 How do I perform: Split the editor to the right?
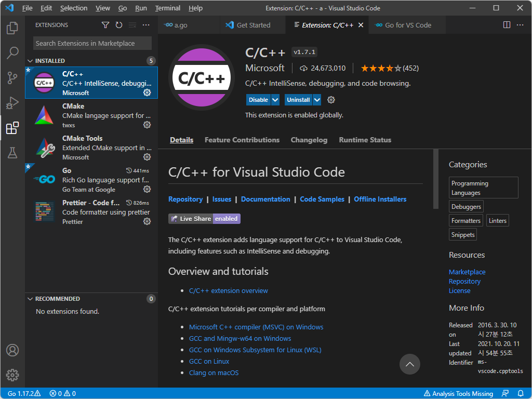(507, 25)
